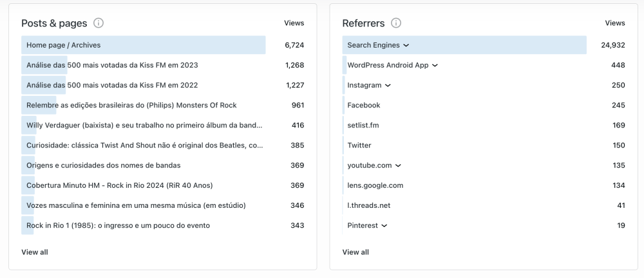Image resolution: width=644 pixels, height=278 pixels.
Task: Open Home page / Archives stats row
Action: 64,45
